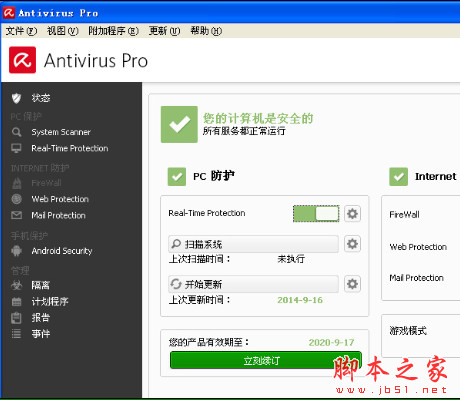Image resolution: width=460 pixels, height=401 pixels.
Task: Click the Internet green checkmark
Action: 398,177
